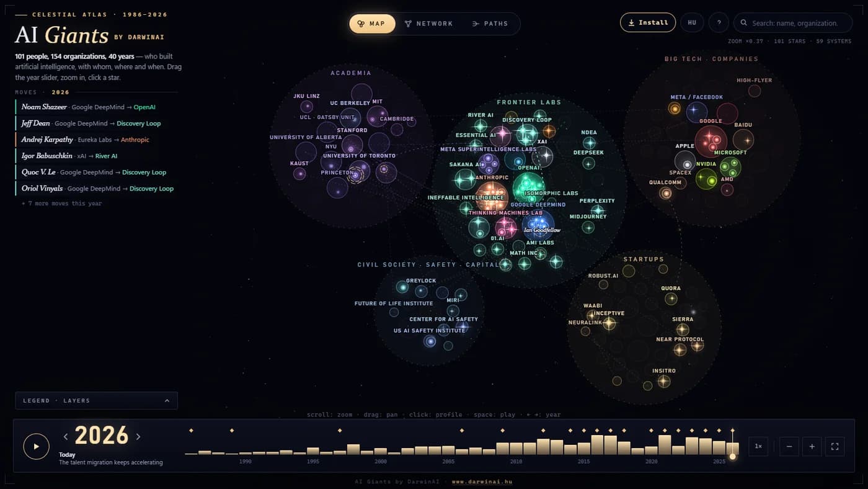Select the Insitro startup star
Image resolution: width=868 pixels, height=489 pixels.
(x=664, y=381)
